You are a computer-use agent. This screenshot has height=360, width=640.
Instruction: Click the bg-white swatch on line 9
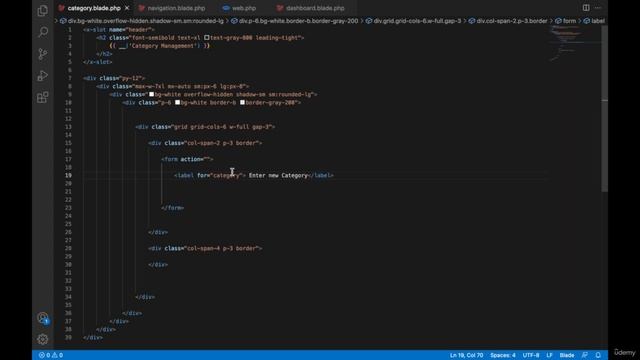151,94
